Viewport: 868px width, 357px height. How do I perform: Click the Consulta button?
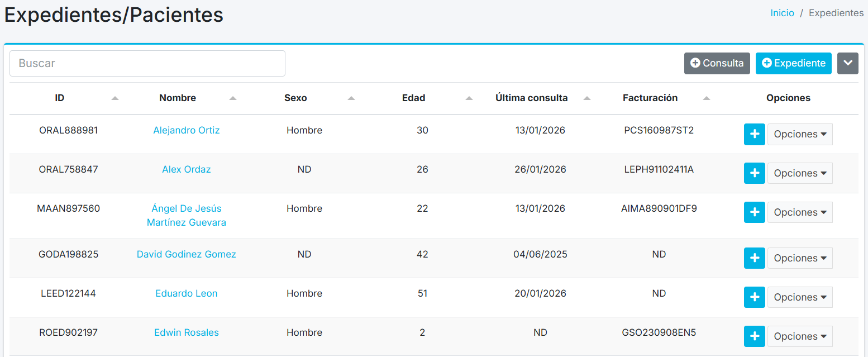click(x=717, y=63)
